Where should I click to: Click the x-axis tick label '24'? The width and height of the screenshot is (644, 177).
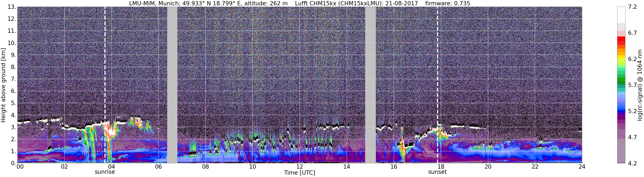582,167
